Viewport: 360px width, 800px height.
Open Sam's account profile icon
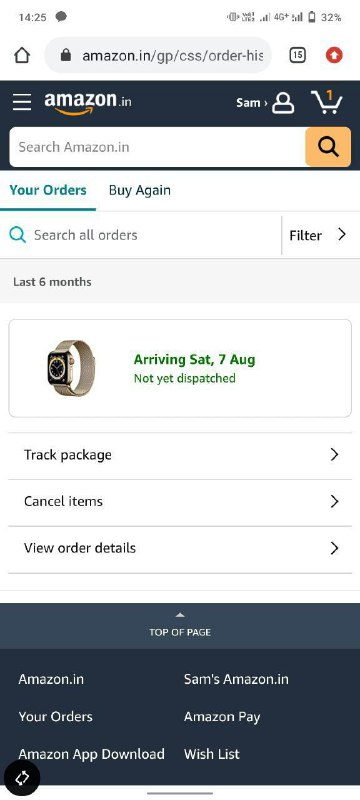[283, 103]
